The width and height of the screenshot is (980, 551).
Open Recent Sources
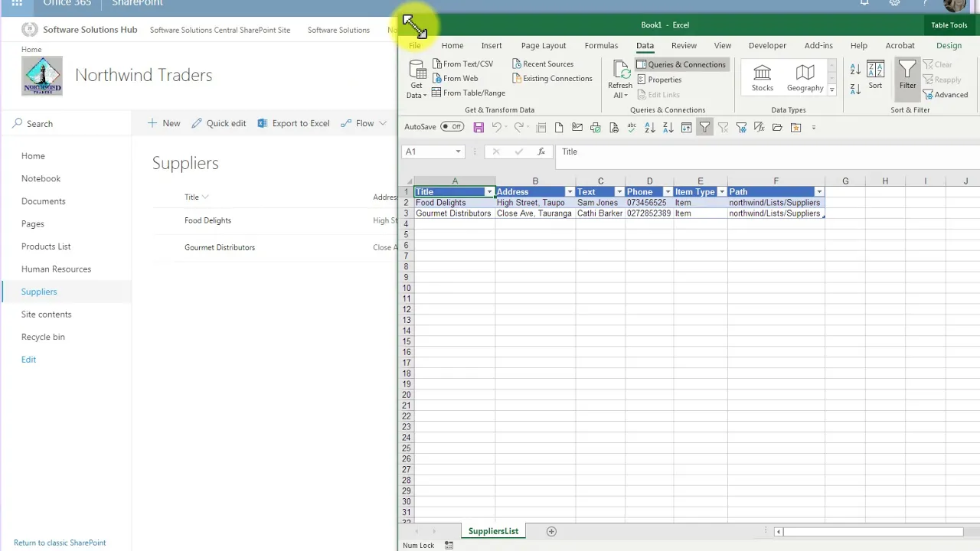pos(542,64)
